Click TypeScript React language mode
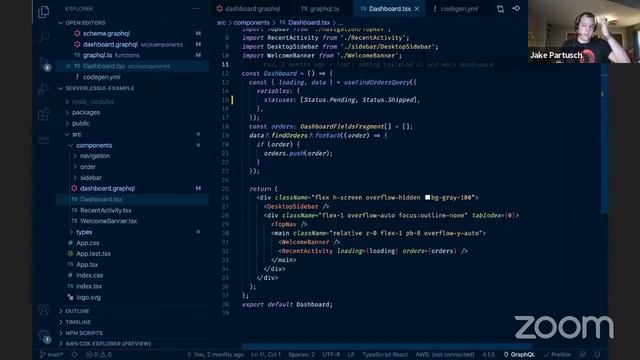640x360 pixels. 385,355
